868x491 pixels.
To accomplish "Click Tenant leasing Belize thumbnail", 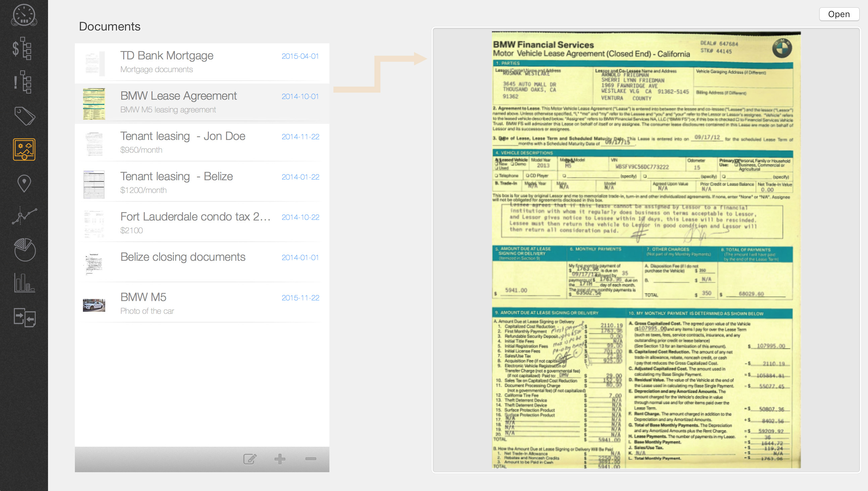I will pos(94,184).
